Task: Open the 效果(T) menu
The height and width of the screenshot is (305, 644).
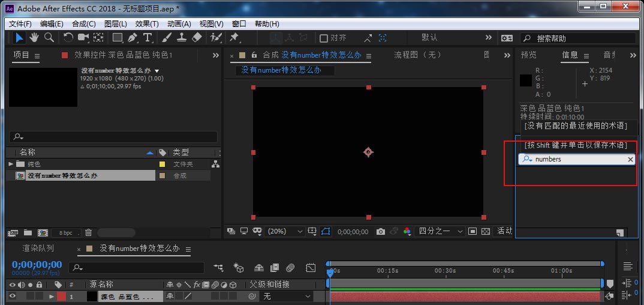Action: click(147, 24)
